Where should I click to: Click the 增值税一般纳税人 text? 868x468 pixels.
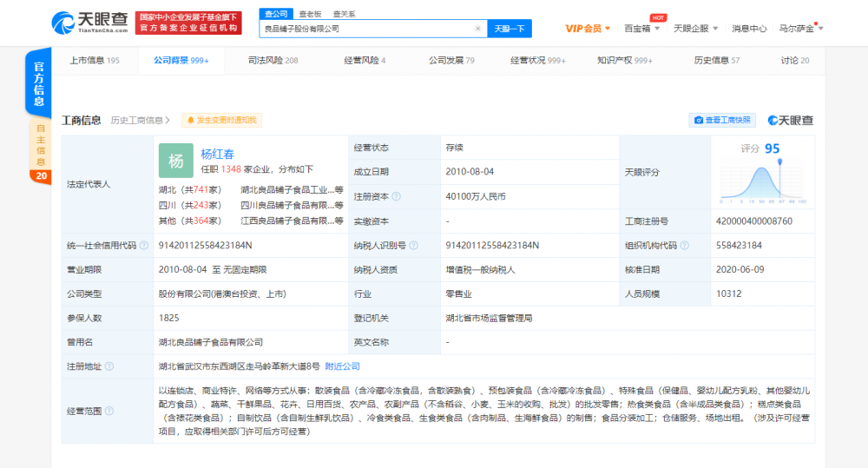(480, 270)
